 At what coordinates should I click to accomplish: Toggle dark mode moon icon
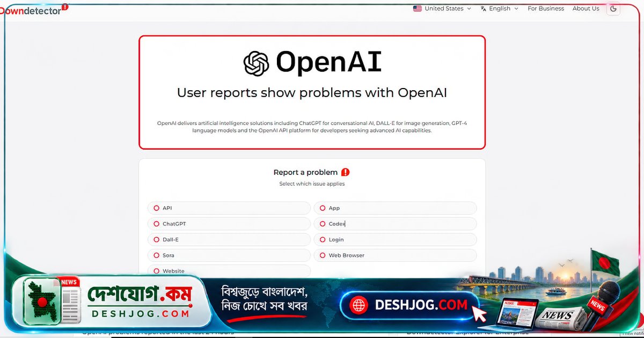coord(614,9)
